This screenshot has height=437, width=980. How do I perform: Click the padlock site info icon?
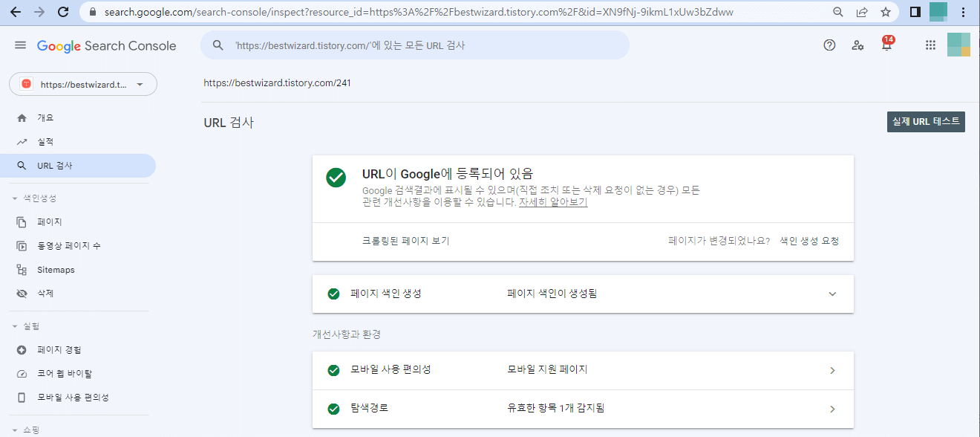(x=93, y=12)
